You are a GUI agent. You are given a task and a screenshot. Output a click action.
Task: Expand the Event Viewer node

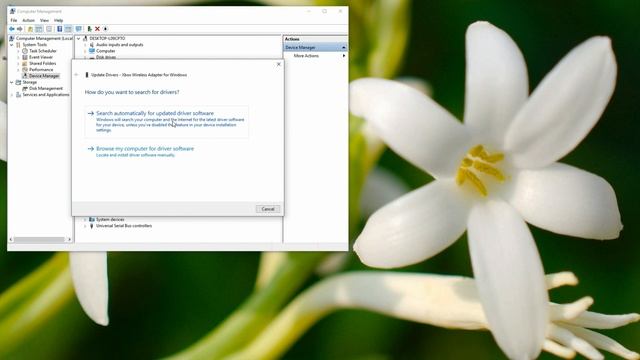pyautogui.click(x=18, y=57)
